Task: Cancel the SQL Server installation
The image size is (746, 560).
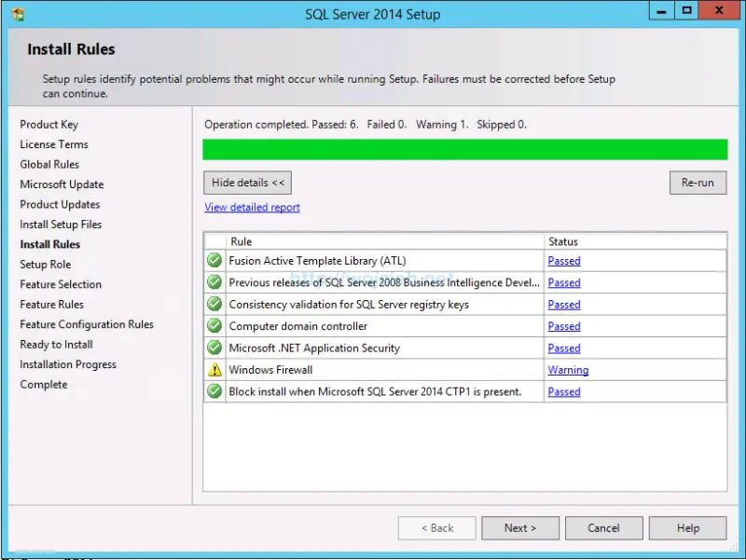Action: (603, 527)
